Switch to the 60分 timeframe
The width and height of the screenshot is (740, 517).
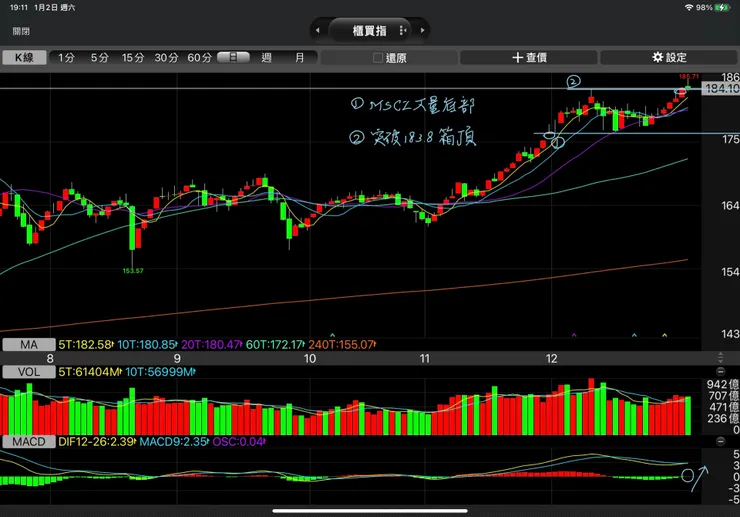(200, 58)
